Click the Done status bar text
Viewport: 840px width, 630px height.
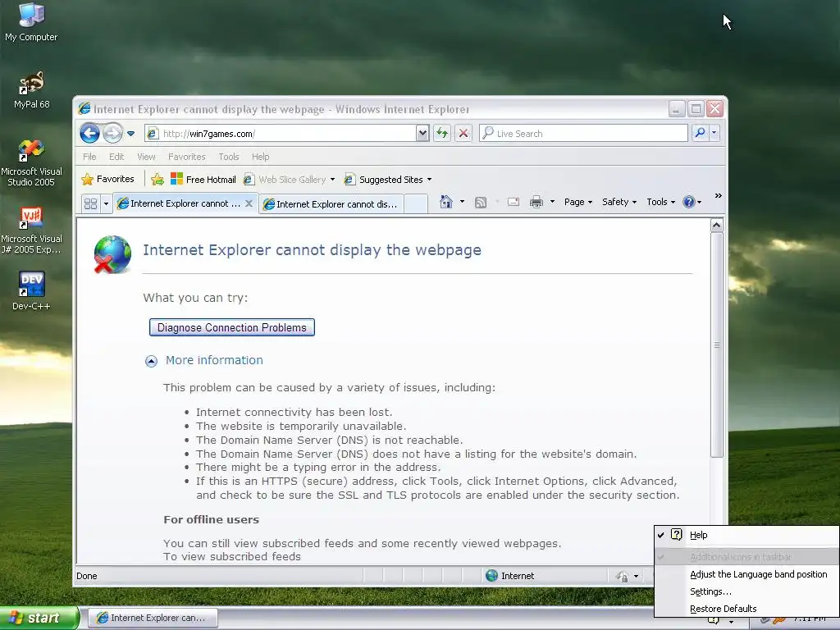[87, 576]
